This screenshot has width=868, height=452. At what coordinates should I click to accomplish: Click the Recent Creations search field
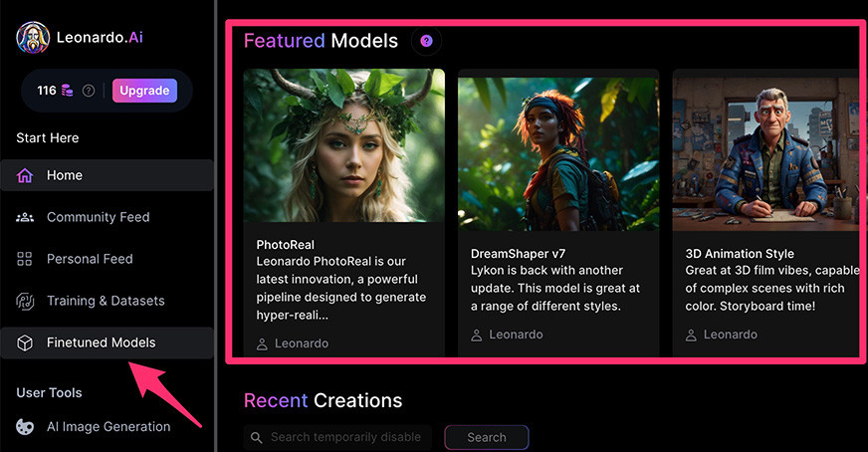tap(337, 438)
